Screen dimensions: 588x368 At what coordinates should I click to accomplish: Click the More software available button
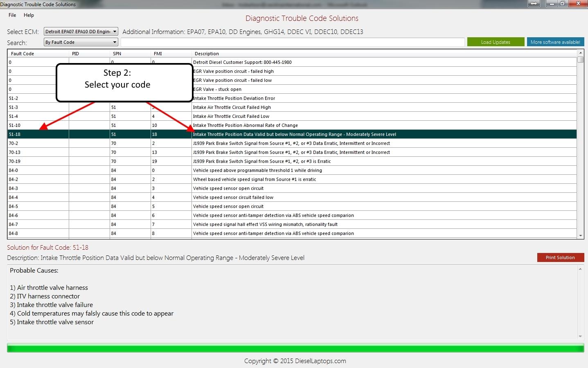coord(555,42)
